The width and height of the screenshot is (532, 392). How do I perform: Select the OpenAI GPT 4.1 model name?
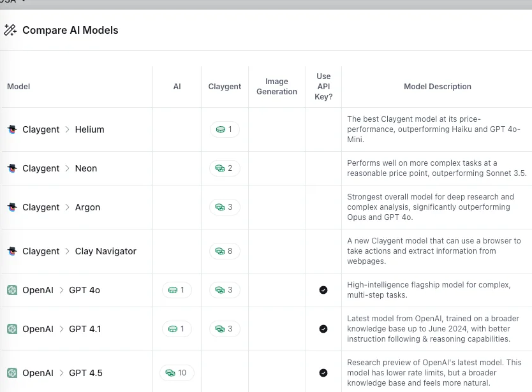point(85,329)
